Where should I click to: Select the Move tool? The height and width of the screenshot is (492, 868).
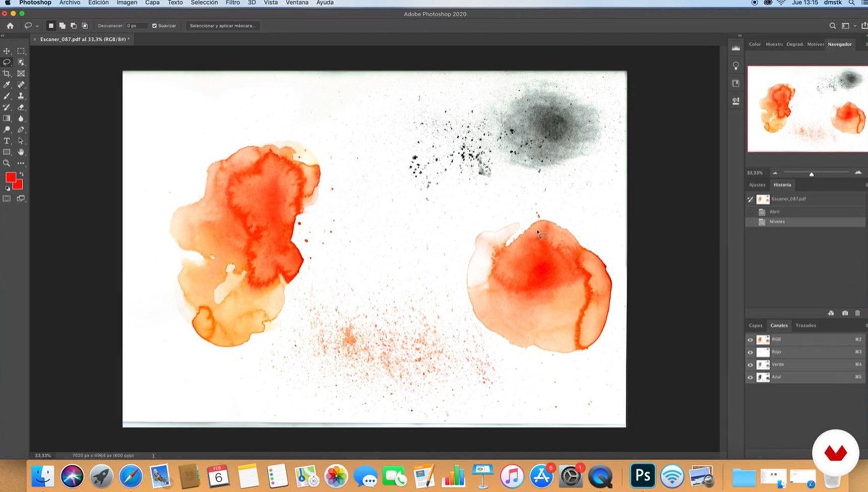pos(7,51)
